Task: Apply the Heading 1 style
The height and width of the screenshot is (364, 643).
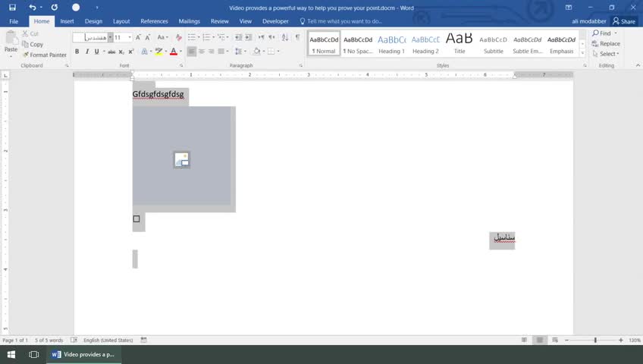Action: (391, 43)
